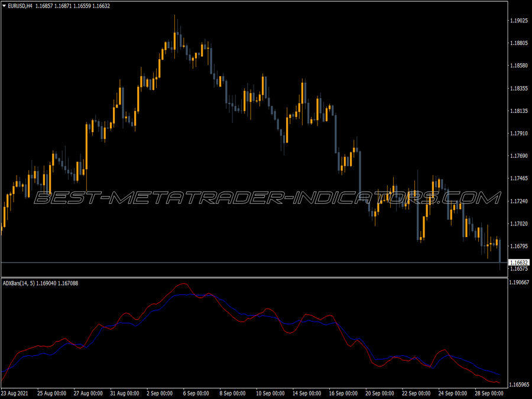The image size is (532, 399).
Task: Click the 1.18355 price scale label
Action: tap(519, 89)
